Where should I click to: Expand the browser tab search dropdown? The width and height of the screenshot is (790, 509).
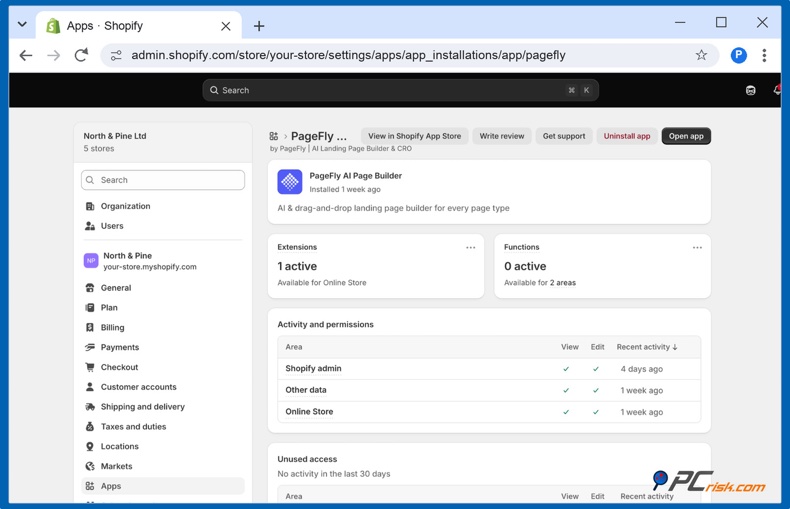click(x=22, y=24)
